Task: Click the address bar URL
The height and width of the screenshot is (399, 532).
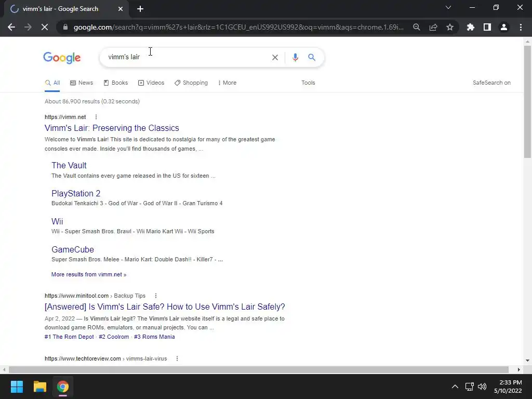Action: [238, 27]
